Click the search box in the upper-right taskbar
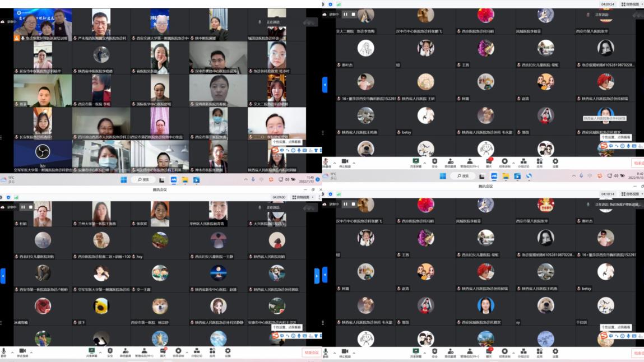Screen dimensions: 644x362 pyautogui.click(x=463, y=176)
